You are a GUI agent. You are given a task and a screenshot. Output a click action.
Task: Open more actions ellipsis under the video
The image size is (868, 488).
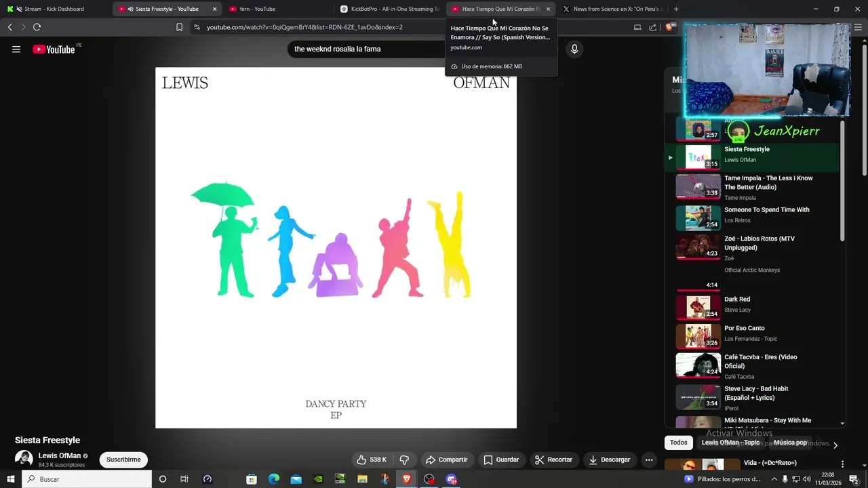[x=649, y=460]
